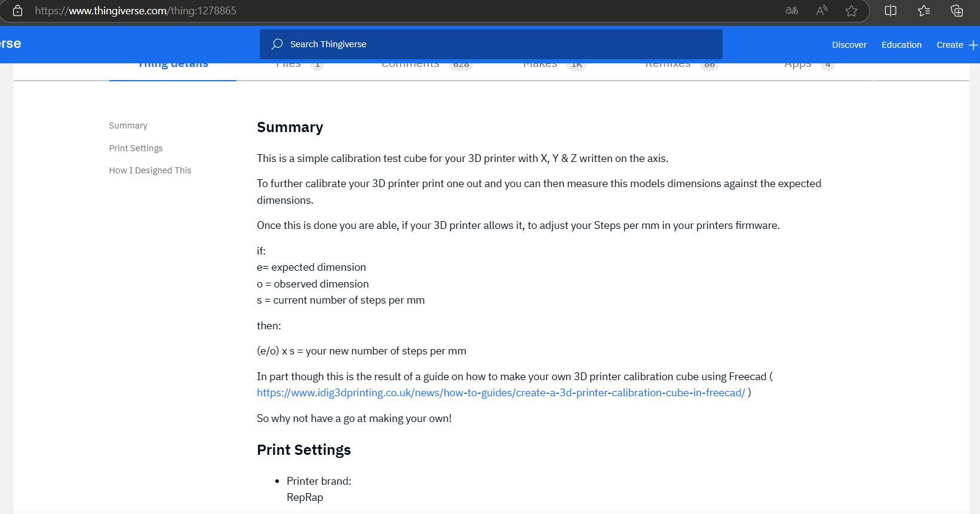Click the browser address bar URL
The width and height of the screenshot is (980, 514).
[x=136, y=11]
